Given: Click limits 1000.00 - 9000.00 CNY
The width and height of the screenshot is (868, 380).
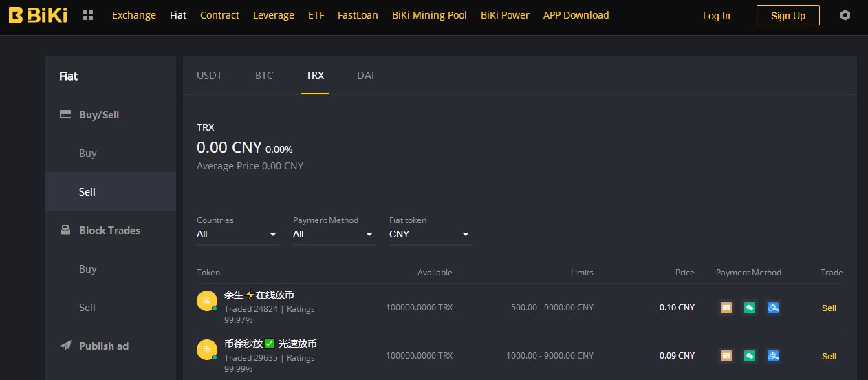Looking at the screenshot, I should [550, 356].
